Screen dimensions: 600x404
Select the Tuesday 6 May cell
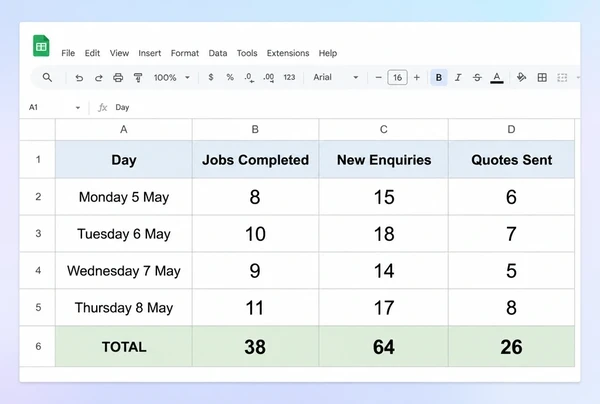tap(124, 234)
